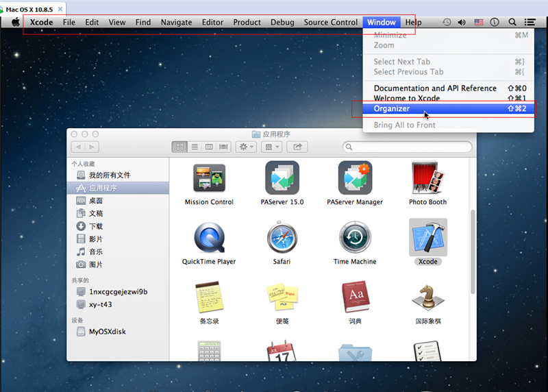The height and width of the screenshot is (392, 548).
Task: Choose Organizer from the Window menu
Action: point(449,109)
